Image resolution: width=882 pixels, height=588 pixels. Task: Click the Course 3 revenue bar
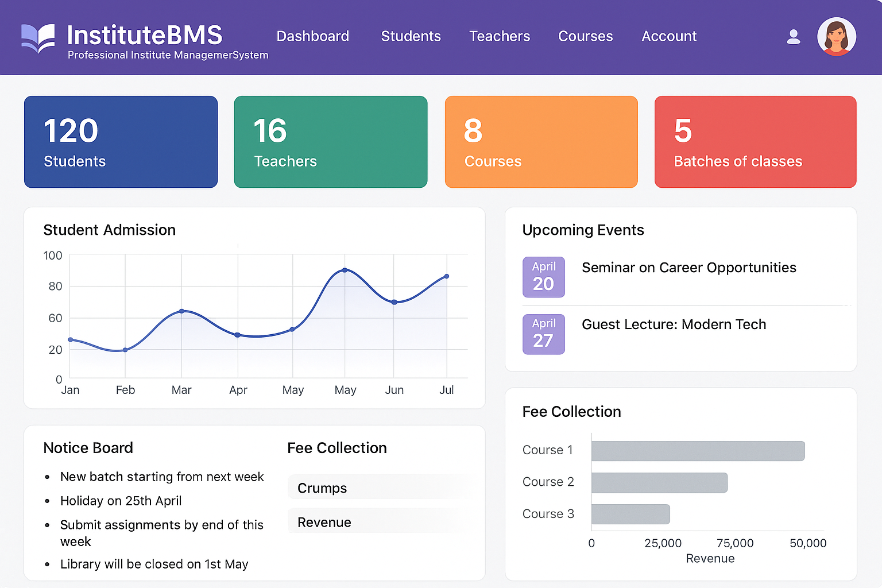(x=630, y=514)
